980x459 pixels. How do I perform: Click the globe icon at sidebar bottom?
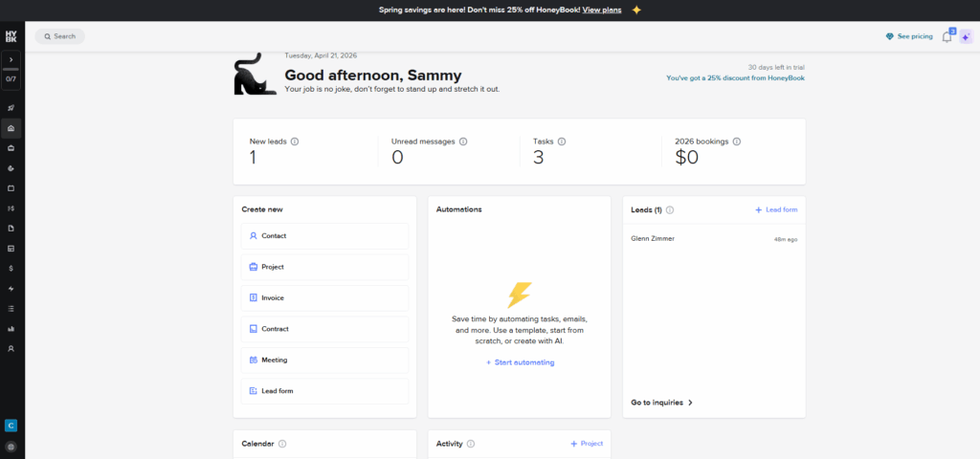click(11, 447)
